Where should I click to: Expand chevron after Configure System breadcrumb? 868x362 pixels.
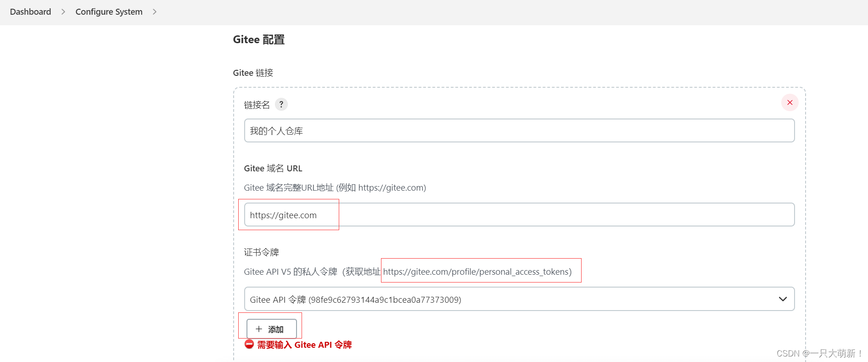(x=155, y=12)
